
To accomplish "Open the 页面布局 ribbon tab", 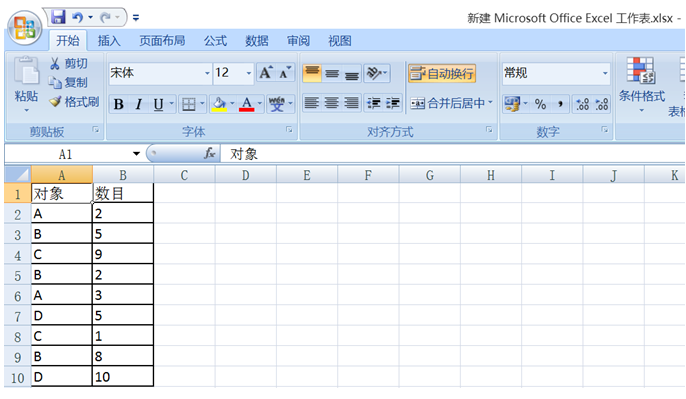I will point(162,41).
